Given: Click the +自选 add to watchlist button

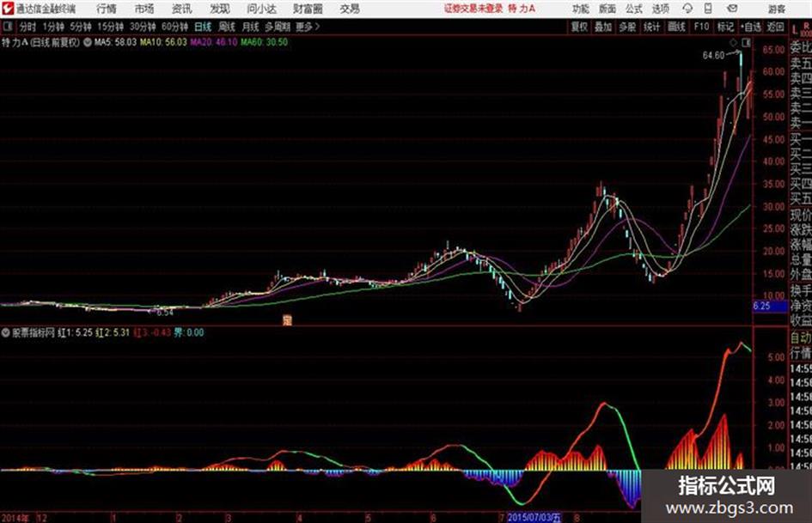Looking at the screenshot, I should pos(751,27).
